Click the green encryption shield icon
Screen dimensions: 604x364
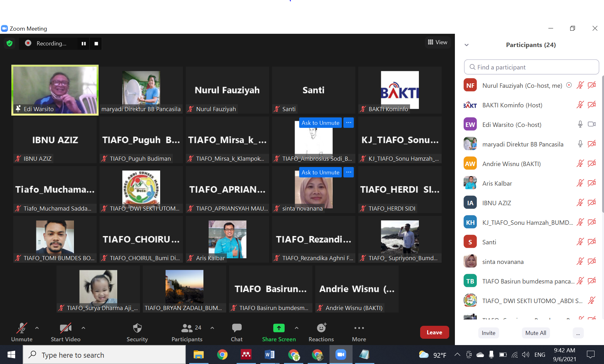coord(9,43)
